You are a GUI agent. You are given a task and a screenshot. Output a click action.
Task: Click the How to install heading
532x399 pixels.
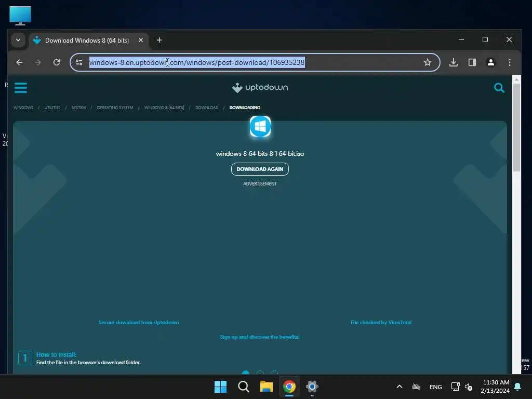pyautogui.click(x=56, y=354)
